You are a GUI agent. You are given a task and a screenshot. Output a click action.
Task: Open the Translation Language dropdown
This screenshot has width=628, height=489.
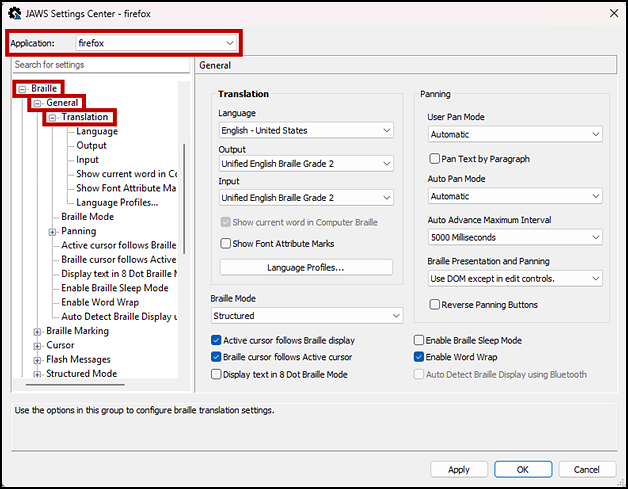click(306, 130)
